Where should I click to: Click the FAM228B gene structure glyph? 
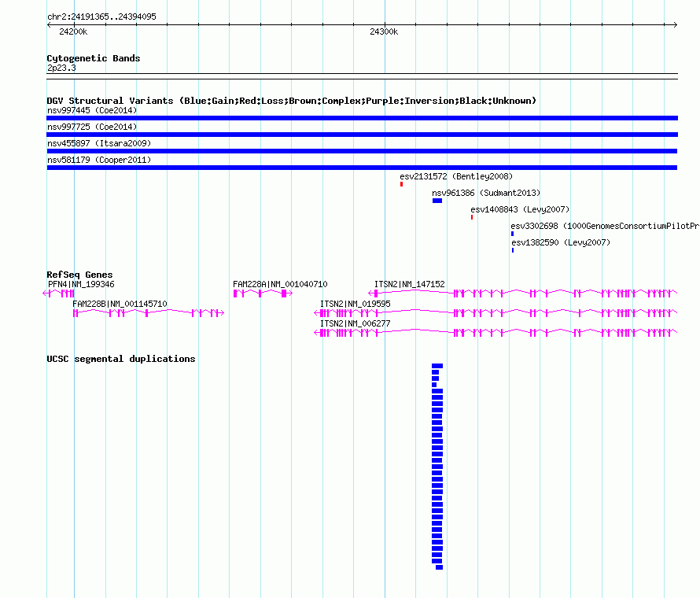(x=149, y=313)
